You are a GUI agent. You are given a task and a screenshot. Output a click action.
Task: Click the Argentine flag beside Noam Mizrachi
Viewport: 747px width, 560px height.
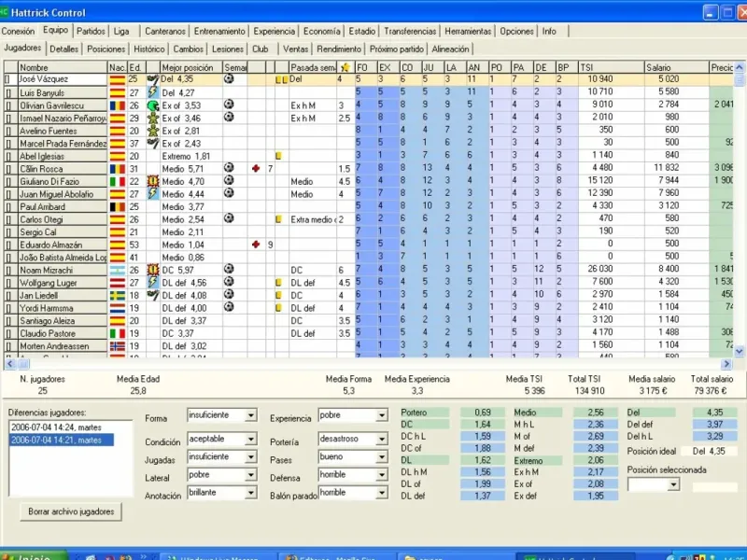point(118,270)
